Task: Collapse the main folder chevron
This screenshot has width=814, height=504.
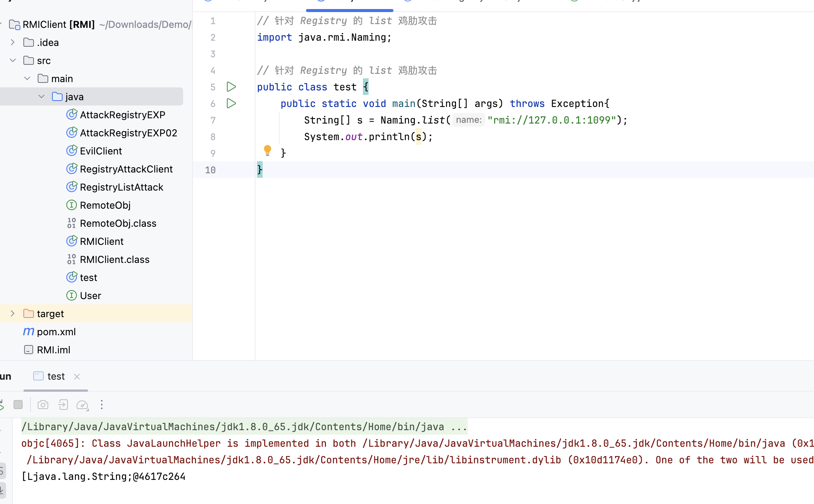Action: [x=27, y=79]
